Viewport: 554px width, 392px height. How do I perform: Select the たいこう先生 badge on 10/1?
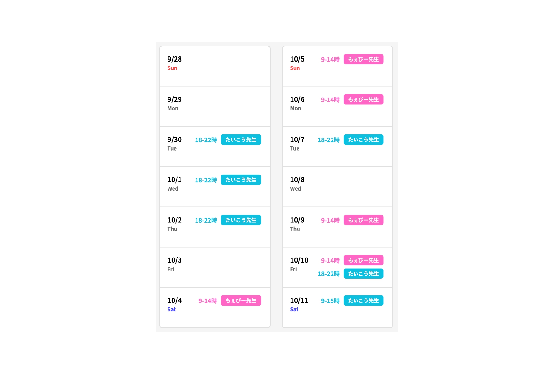click(241, 180)
